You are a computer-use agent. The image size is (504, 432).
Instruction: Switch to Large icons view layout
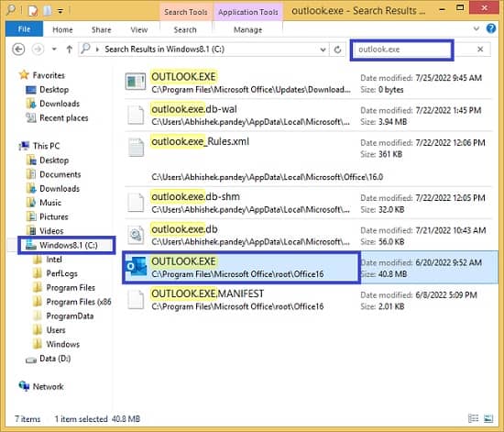[x=488, y=418]
